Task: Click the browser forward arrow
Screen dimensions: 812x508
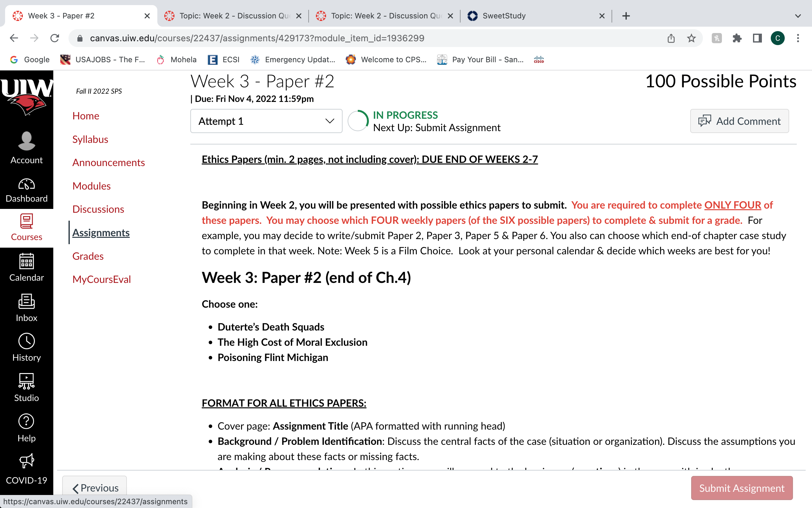Action: 34,38
